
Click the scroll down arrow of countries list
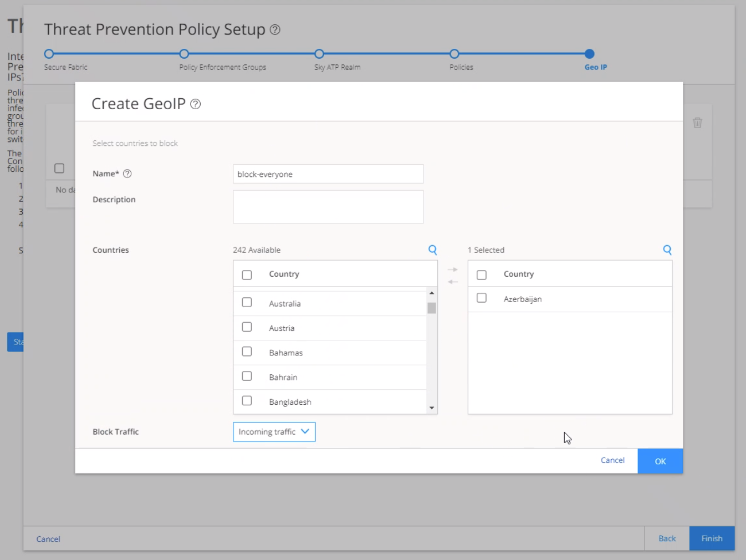[x=432, y=408]
